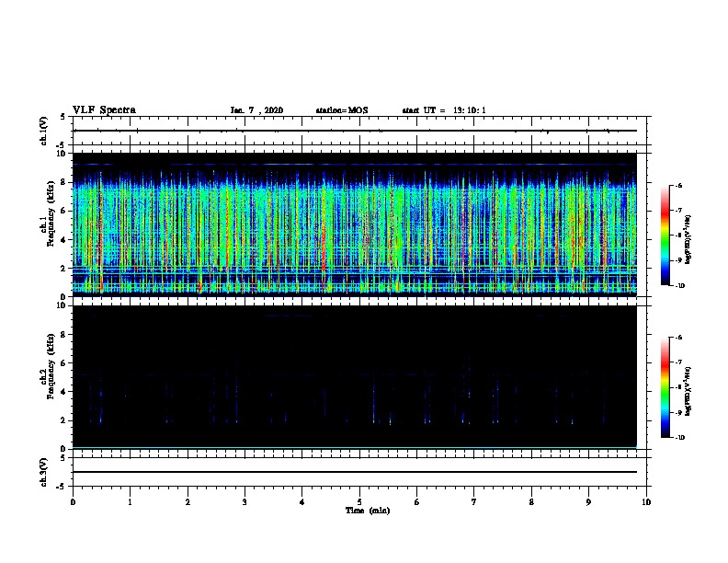Click the "start UT = 13:10:1" text
The image size is (728, 563).
coord(444,110)
